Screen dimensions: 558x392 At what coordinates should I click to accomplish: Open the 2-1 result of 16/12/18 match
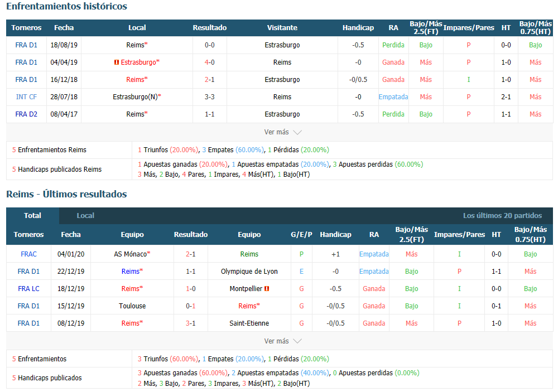pyautogui.click(x=210, y=79)
